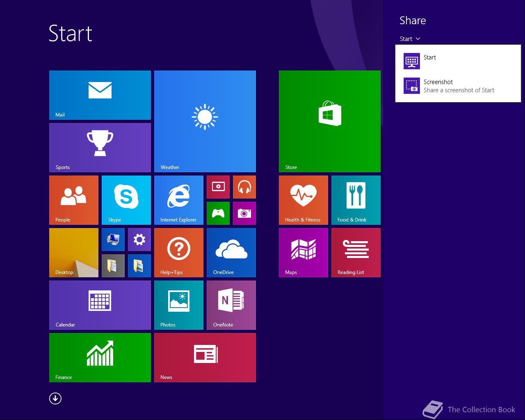
Task: Open the Photos tile
Action: [179, 305]
